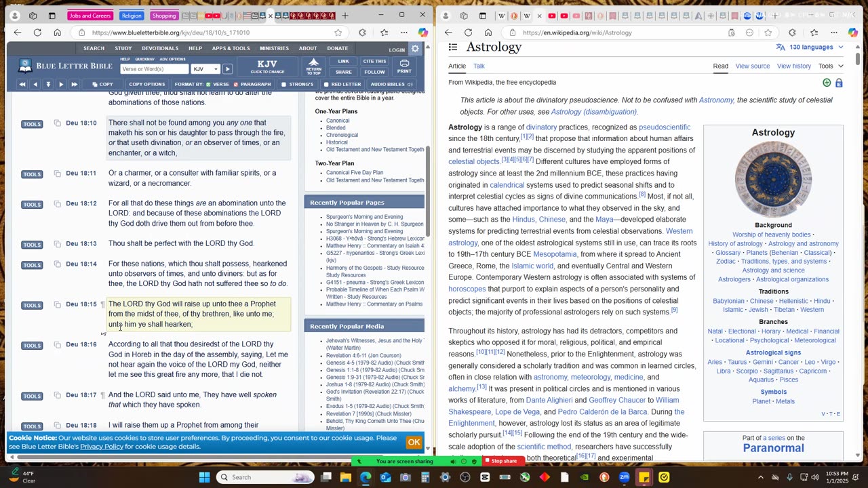The width and height of the screenshot is (868, 488).
Task: Favorite the Astrology page with star icon
Action: 768,33
